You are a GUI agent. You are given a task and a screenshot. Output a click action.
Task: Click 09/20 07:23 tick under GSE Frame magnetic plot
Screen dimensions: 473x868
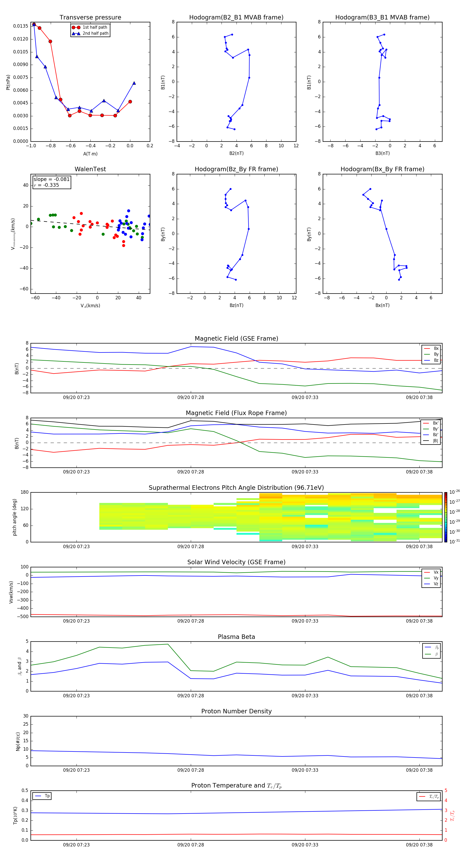tap(76, 398)
